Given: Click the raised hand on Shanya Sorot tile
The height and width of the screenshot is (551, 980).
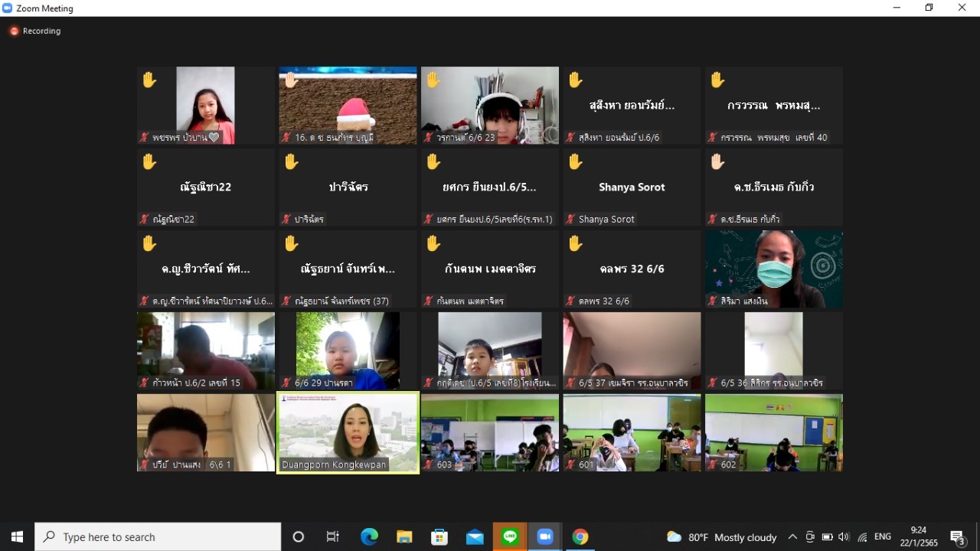Looking at the screenshot, I should [x=576, y=161].
